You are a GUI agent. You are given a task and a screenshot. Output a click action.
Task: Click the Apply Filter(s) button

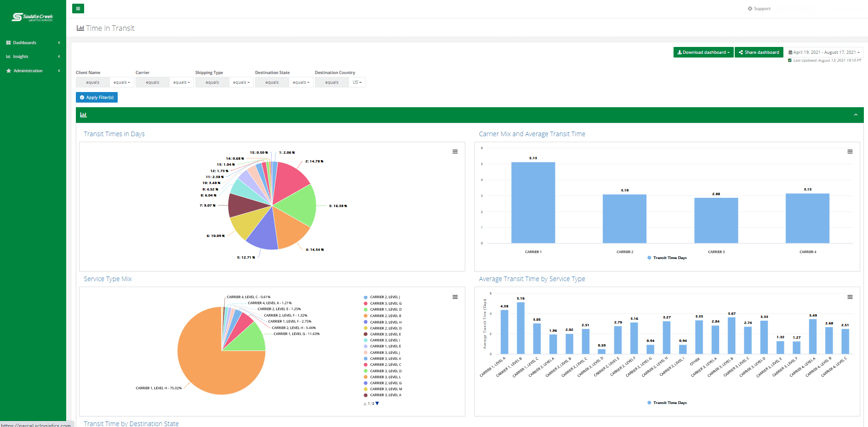(x=97, y=97)
